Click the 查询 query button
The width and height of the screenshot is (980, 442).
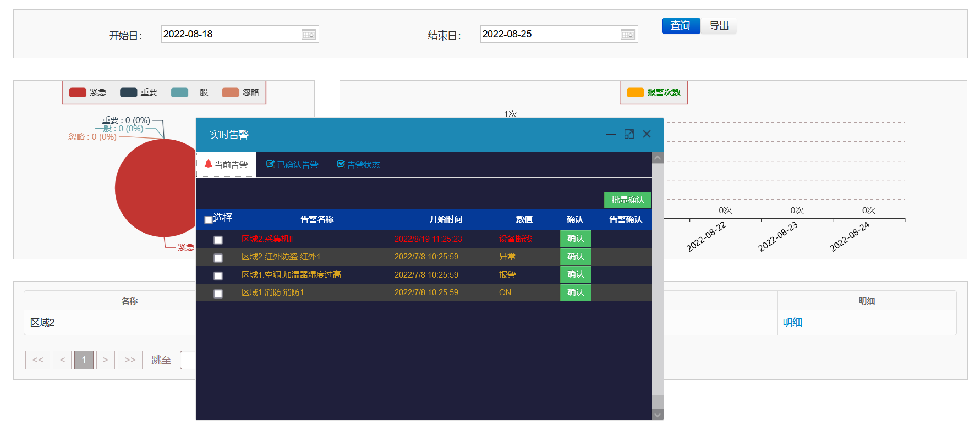[x=681, y=26]
